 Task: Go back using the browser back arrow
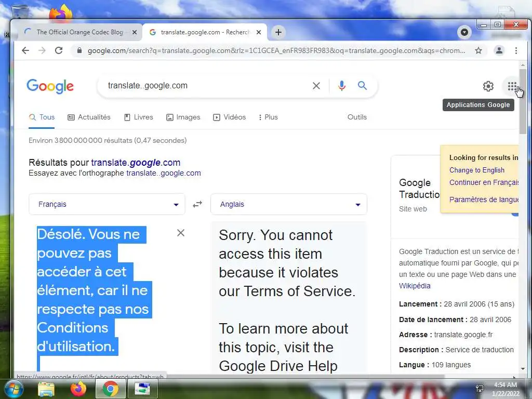(25, 50)
